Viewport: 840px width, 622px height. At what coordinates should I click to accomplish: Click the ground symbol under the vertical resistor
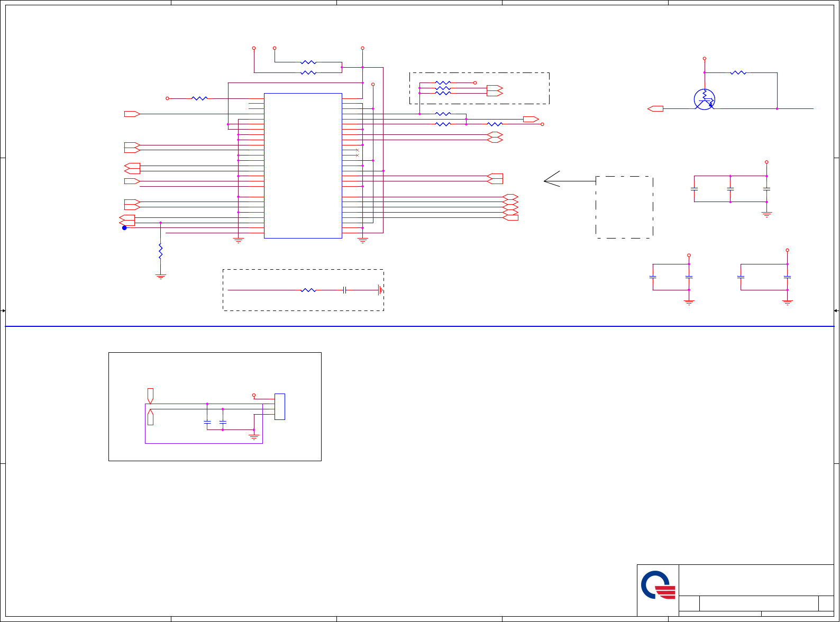click(x=160, y=277)
